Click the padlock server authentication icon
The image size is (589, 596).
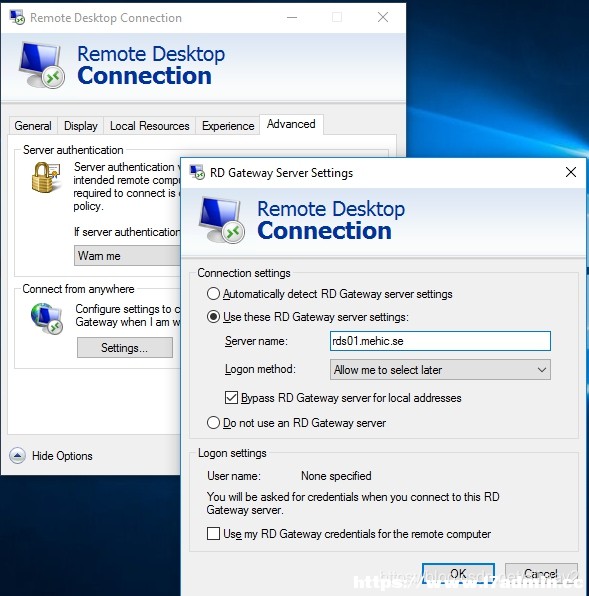point(46,177)
